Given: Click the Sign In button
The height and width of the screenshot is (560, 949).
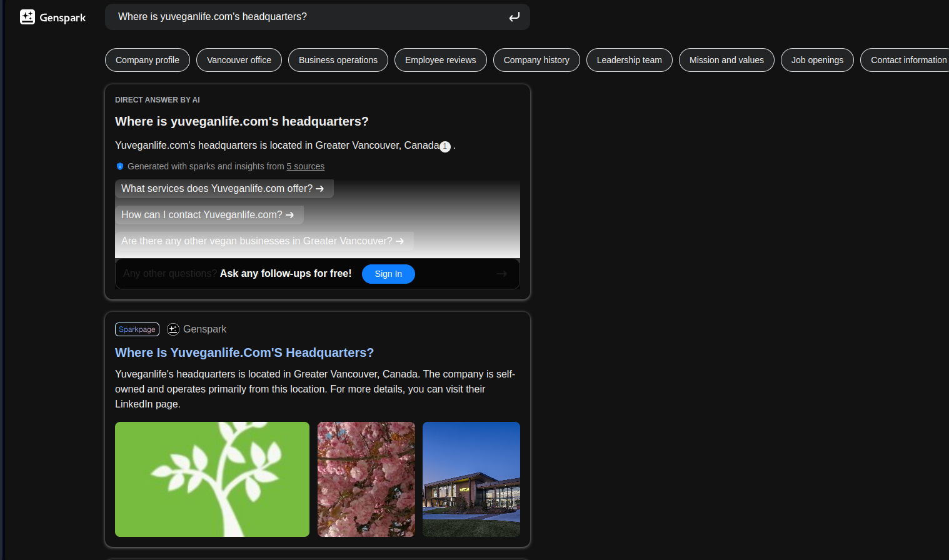Looking at the screenshot, I should tap(388, 274).
